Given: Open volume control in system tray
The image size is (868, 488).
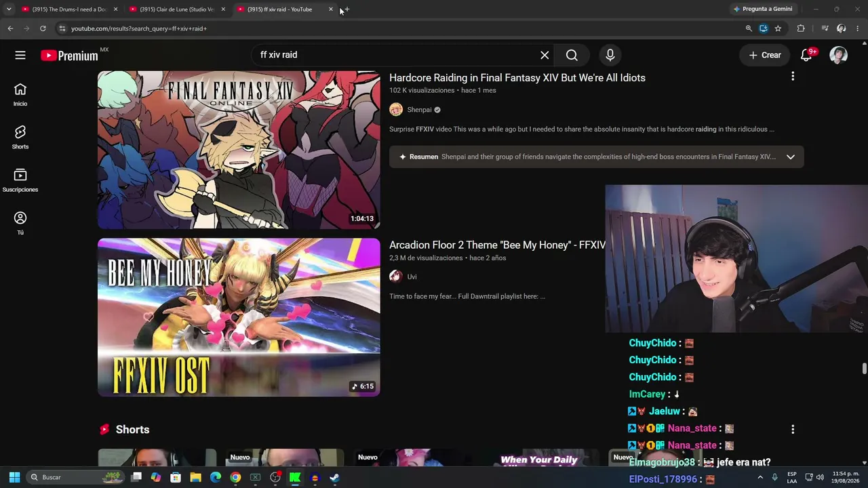Looking at the screenshot, I should coord(820,477).
